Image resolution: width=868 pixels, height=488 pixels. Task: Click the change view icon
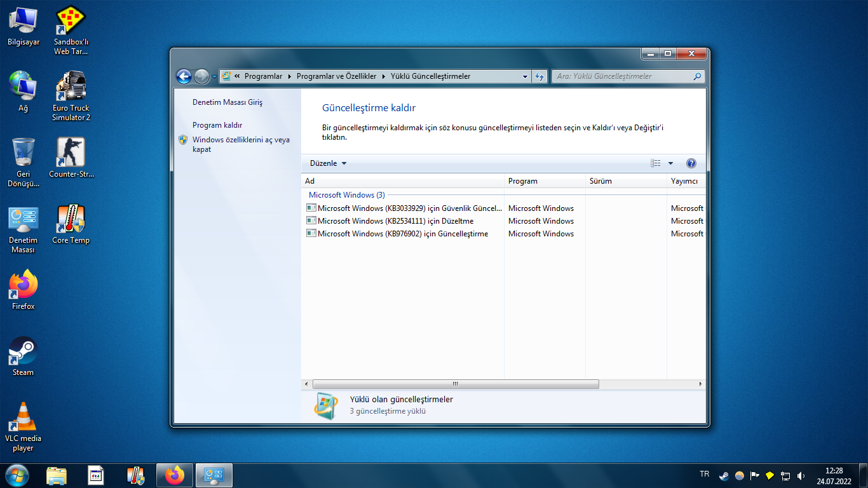[656, 163]
